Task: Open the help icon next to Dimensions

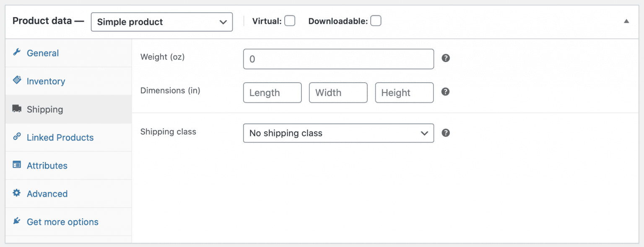Action: [445, 92]
